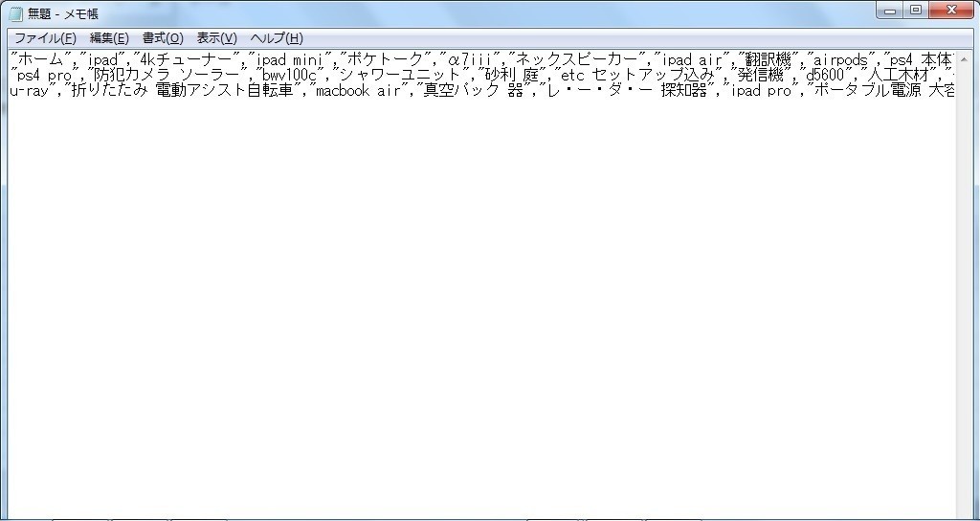The width and height of the screenshot is (980, 521).
Task: Click the text "airpods"
Action: tap(840, 60)
